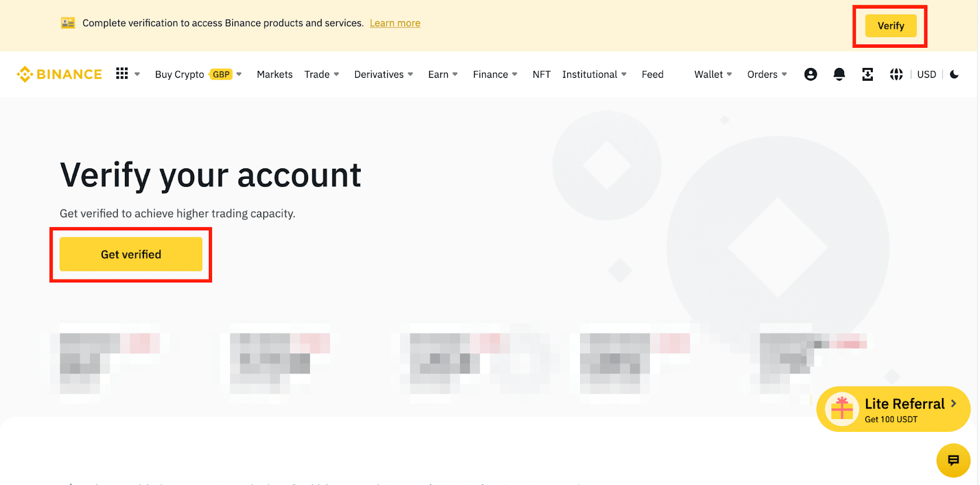980x485 pixels.
Task: Click 'Get verified to achieve higher trading capacity' text
Action: (178, 213)
